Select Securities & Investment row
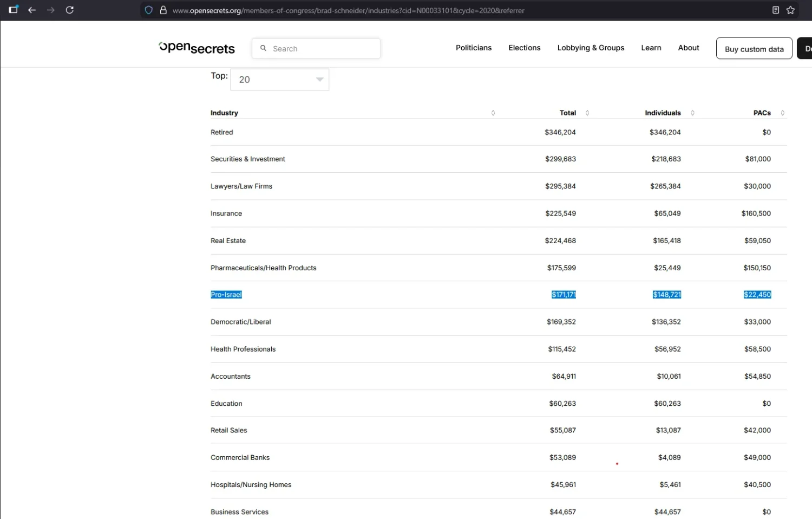Image resolution: width=812 pixels, height=519 pixels. [x=499, y=159]
